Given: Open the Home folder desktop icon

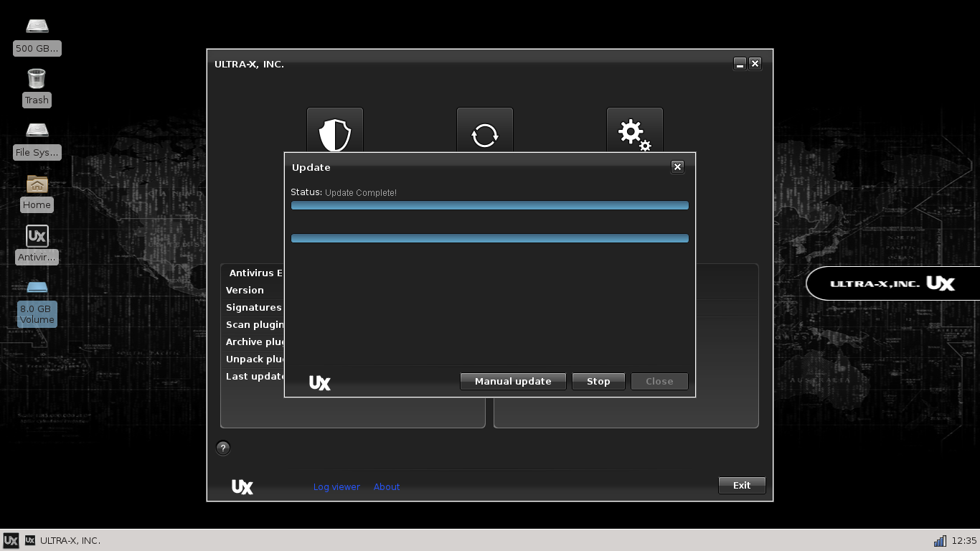Looking at the screenshot, I should tap(37, 184).
